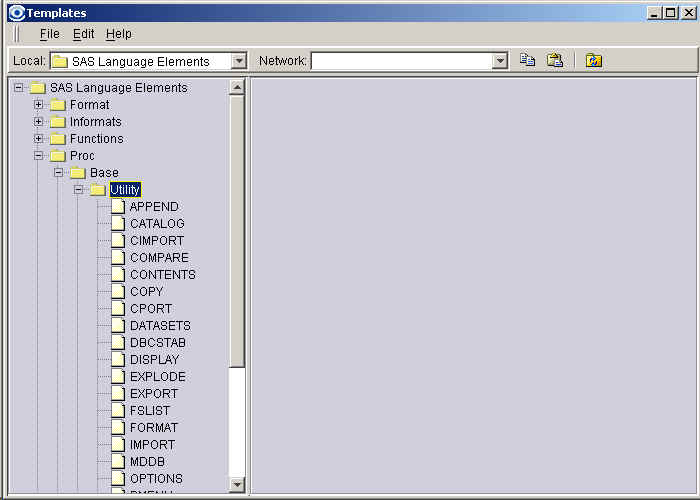The image size is (700, 500).
Task: Click the OPTIONS template file icon
Action: pyautogui.click(x=118, y=478)
